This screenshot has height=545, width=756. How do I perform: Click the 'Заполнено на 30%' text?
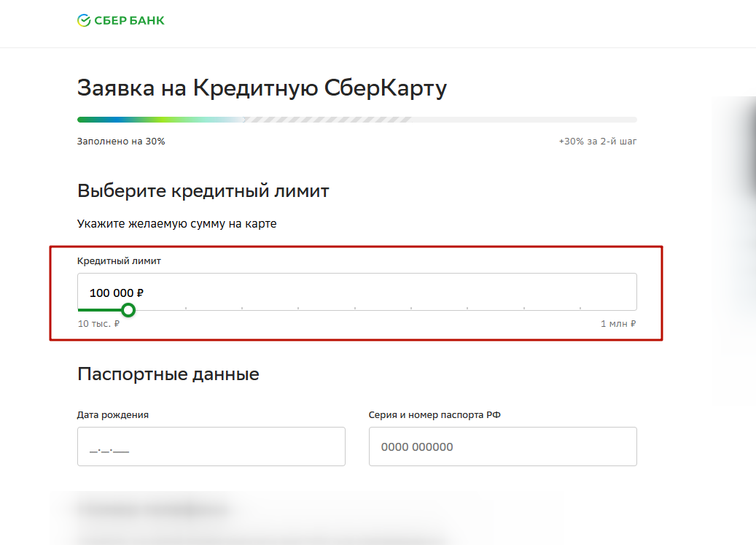pyautogui.click(x=121, y=142)
